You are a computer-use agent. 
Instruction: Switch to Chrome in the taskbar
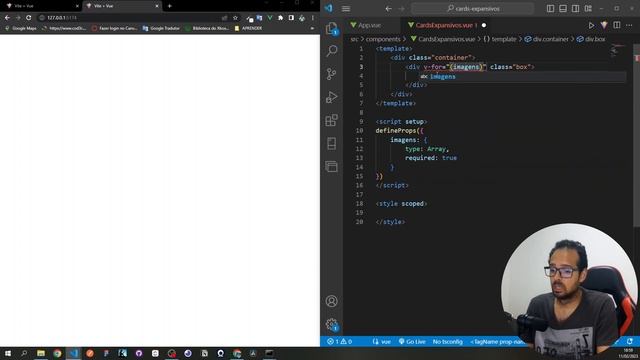click(x=57, y=353)
